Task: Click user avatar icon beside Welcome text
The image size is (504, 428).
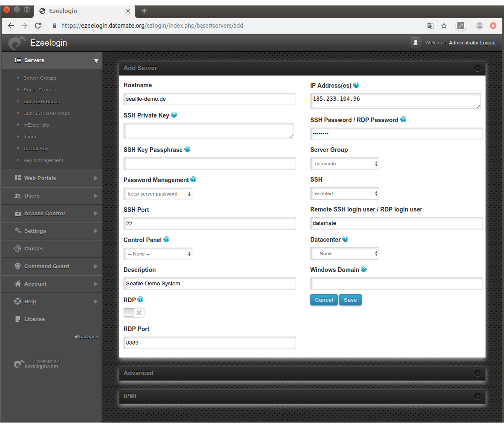Action: pos(415,43)
